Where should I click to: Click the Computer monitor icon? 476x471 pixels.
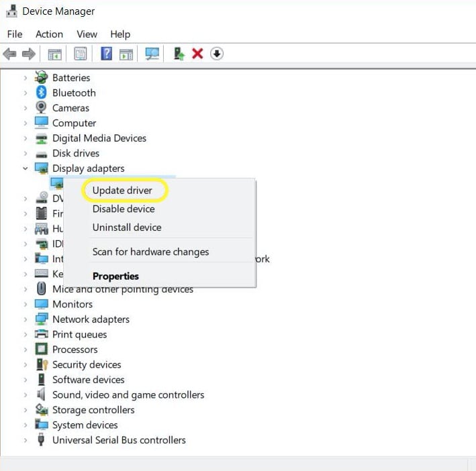pyautogui.click(x=41, y=123)
